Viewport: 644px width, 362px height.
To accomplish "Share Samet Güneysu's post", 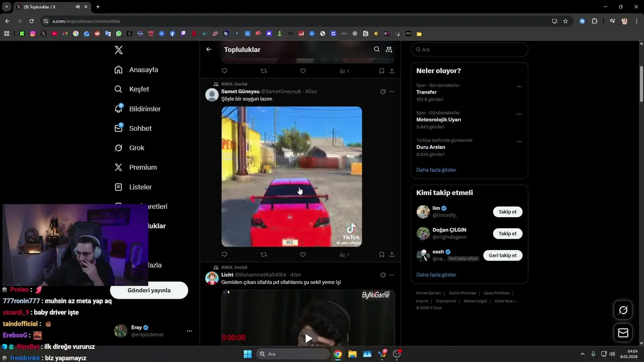I will tap(392, 254).
